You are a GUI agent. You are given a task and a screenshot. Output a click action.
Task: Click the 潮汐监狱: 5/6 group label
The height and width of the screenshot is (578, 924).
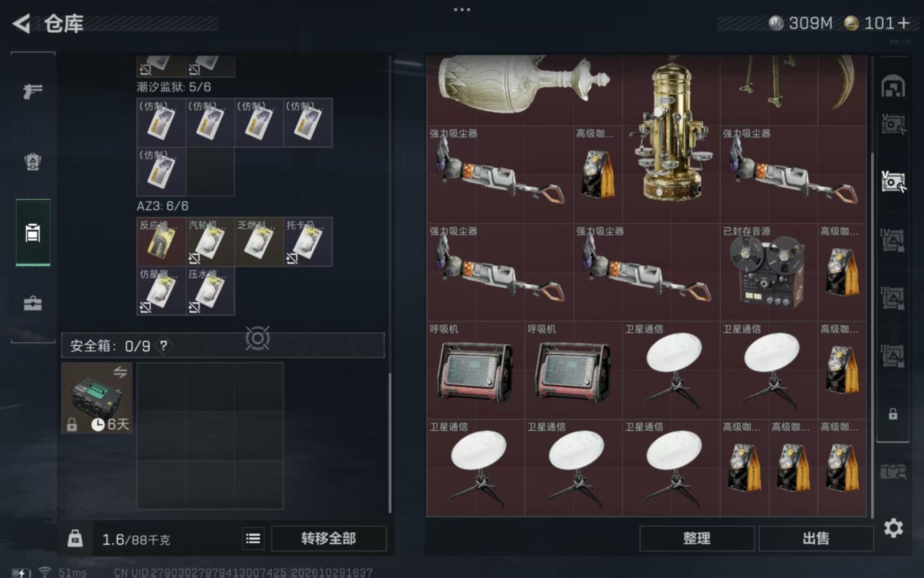(174, 87)
